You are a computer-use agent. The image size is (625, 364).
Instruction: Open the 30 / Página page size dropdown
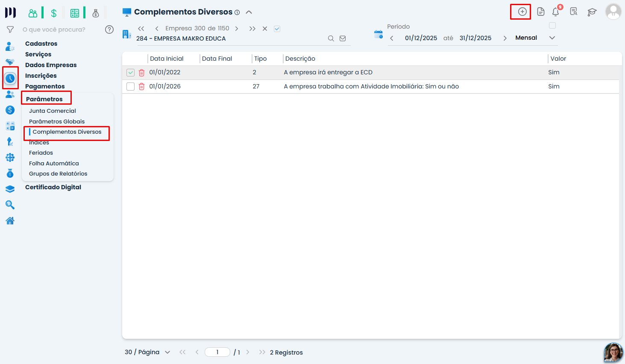click(147, 352)
